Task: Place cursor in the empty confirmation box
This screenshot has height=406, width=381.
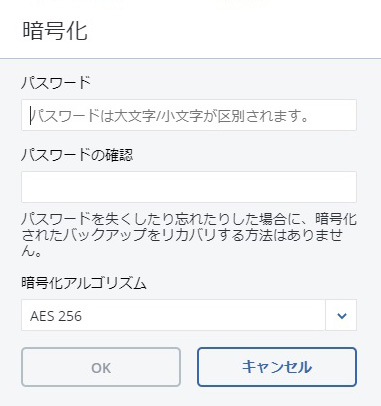Action: point(189,187)
